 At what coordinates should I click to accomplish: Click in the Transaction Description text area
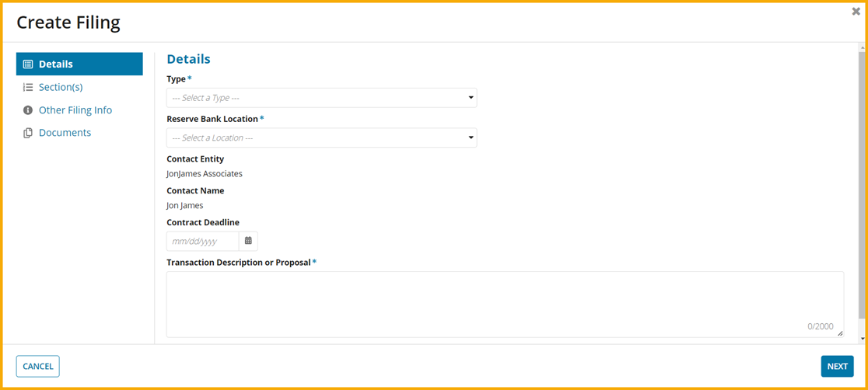tap(505, 305)
